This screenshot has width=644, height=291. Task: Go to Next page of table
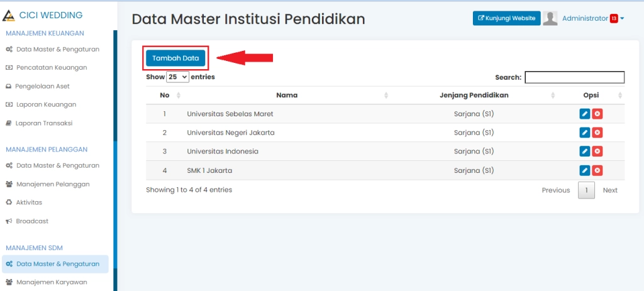pyautogui.click(x=609, y=190)
